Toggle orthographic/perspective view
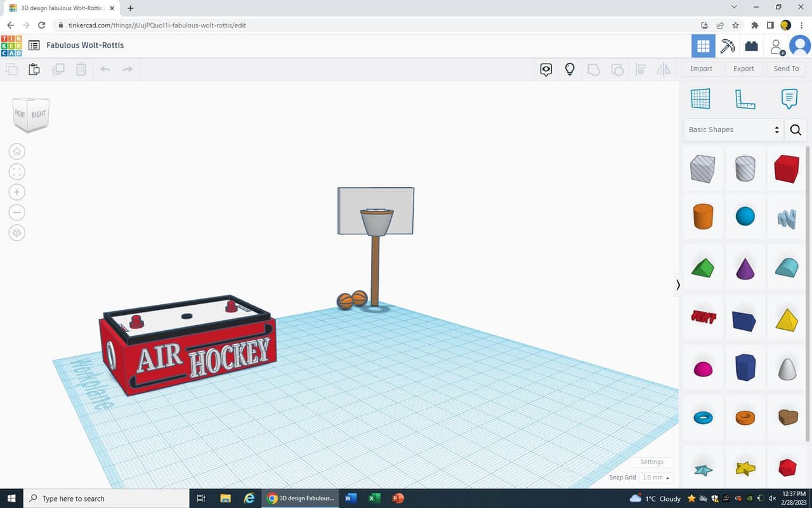The height and width of the screenshot is (508, 812). pos(17,232)
